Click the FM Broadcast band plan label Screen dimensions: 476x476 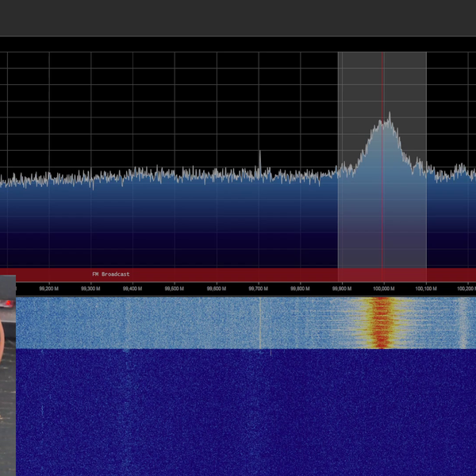pos(110,274)
